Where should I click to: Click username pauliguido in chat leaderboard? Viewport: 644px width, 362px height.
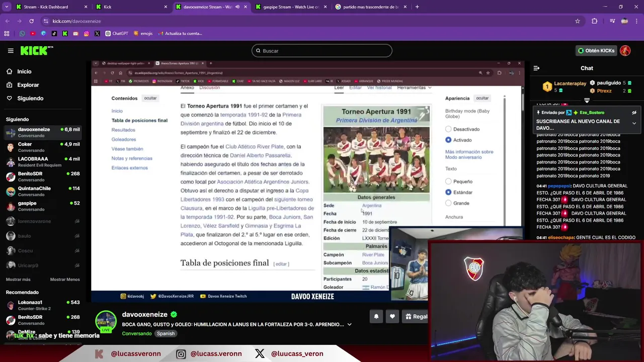(609, 83)
